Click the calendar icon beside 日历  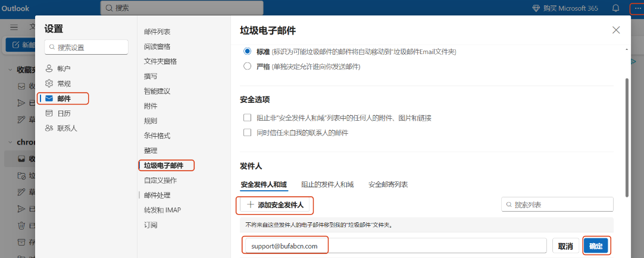[49, 113]
